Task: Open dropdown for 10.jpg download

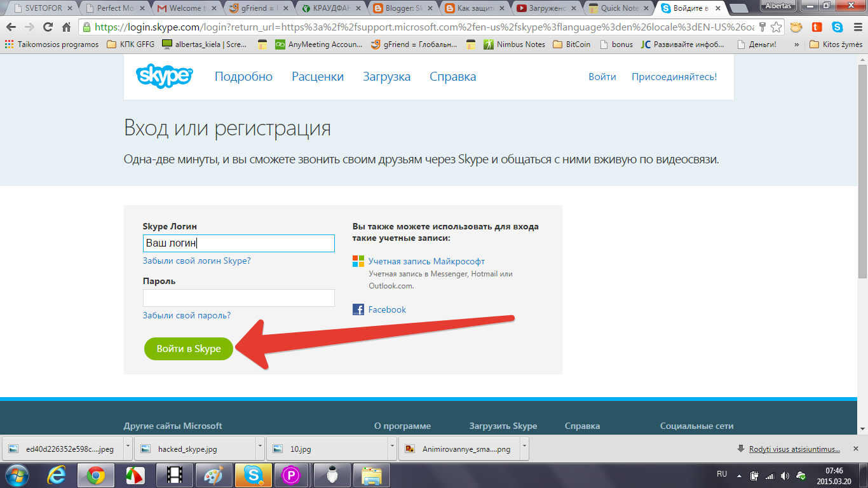Action: click(391, 449)
